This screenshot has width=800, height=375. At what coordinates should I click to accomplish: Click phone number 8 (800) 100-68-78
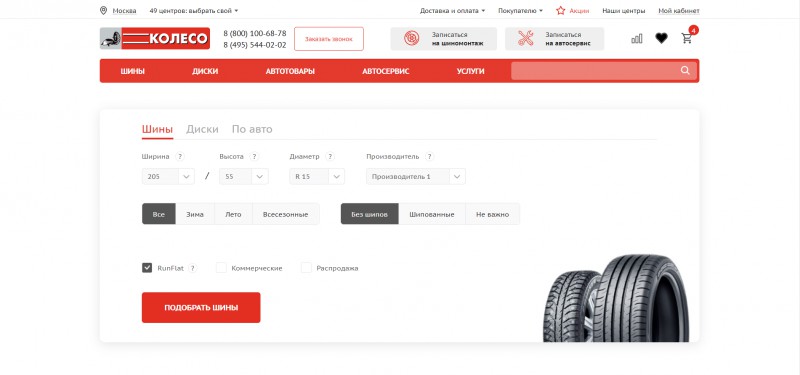[255, 33]
